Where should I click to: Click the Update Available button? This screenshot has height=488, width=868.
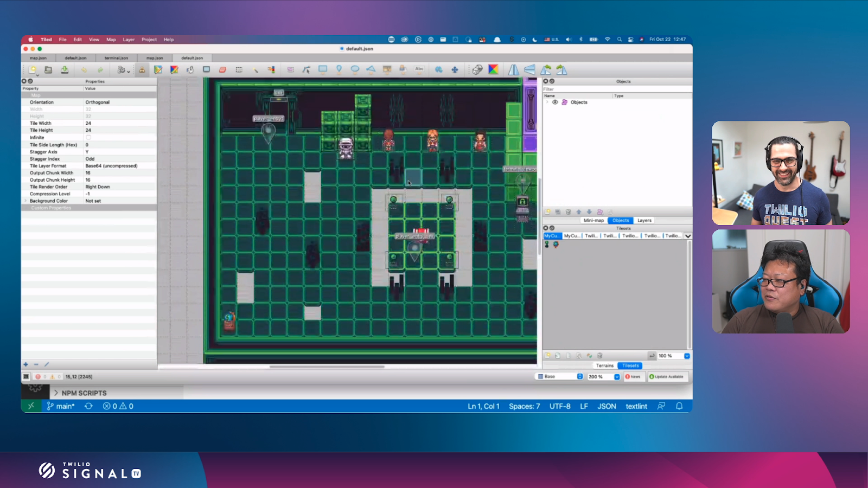pyautogui.click(x=667, y=376)
